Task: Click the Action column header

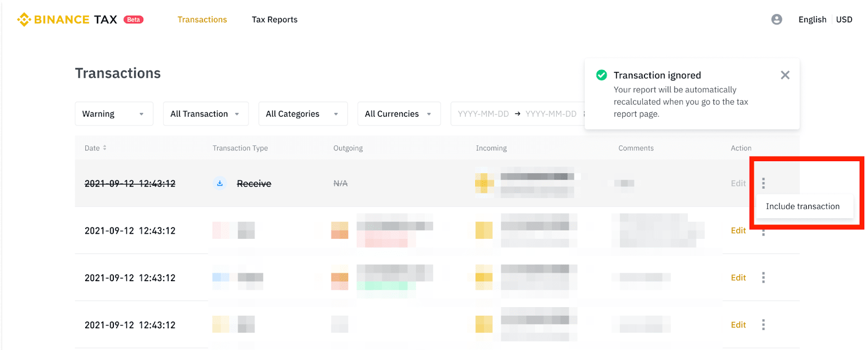Action: [x=741, y=148]
